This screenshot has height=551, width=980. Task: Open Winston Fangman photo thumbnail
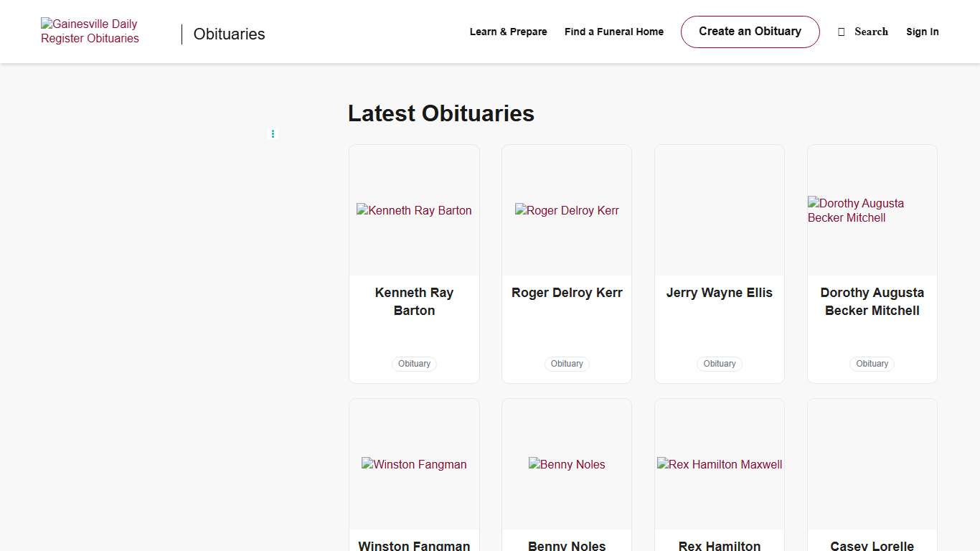tap(414, 464)
